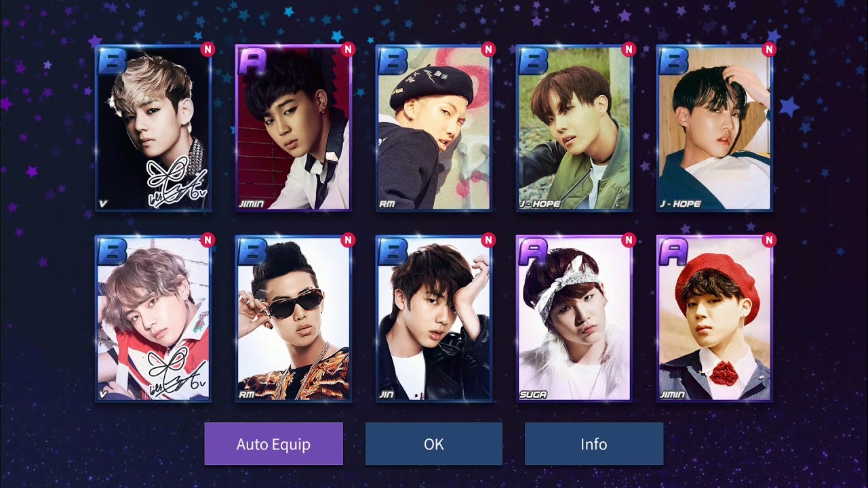Click the A grade badge on top-row Jimin card
The height and width of the screenshot is (488, 868).
[x=252, y=61]
